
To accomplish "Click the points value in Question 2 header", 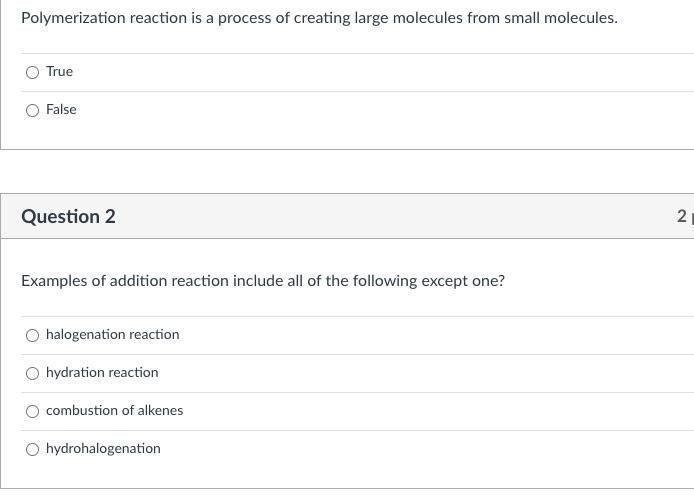I will [683, 217].
